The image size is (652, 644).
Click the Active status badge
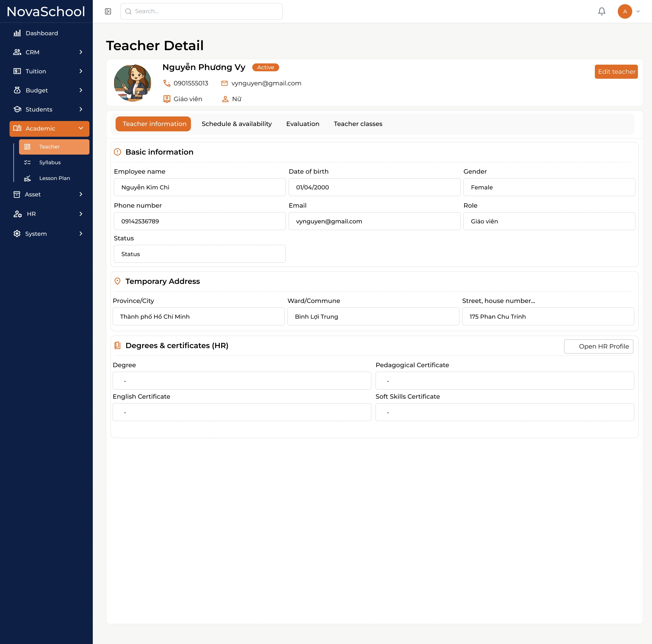pos(266,67)
